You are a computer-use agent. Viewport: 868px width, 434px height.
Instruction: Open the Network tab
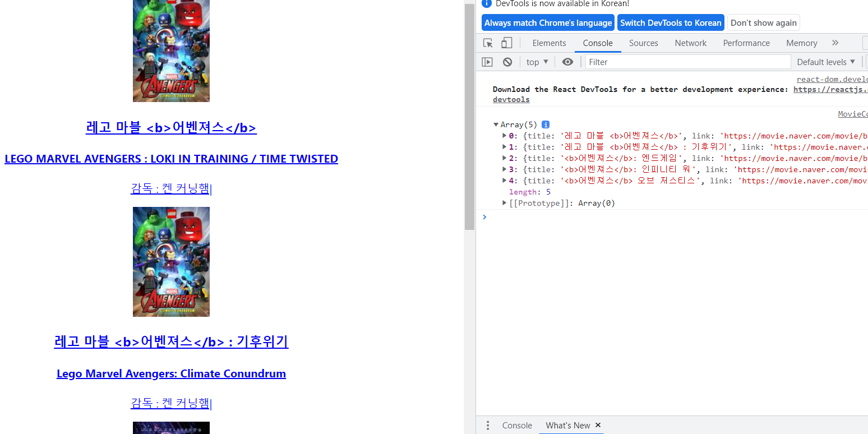point(690,43)
